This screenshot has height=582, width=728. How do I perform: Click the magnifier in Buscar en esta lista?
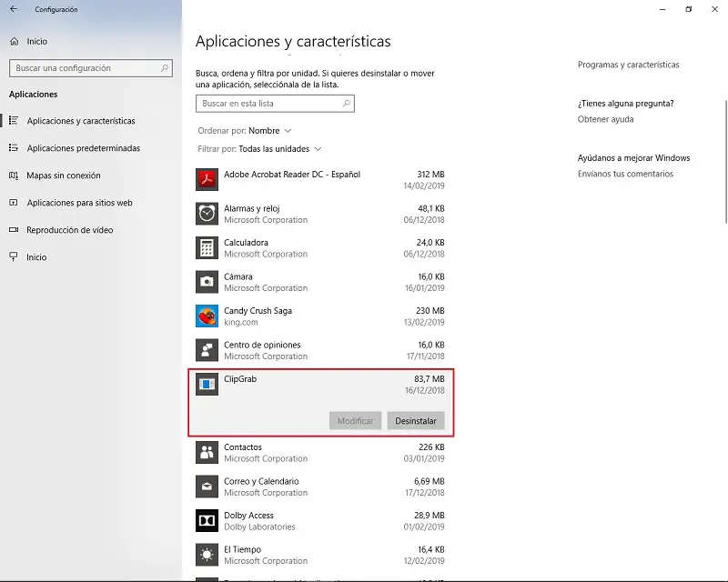pyautogui.click(x=347, y=104)
